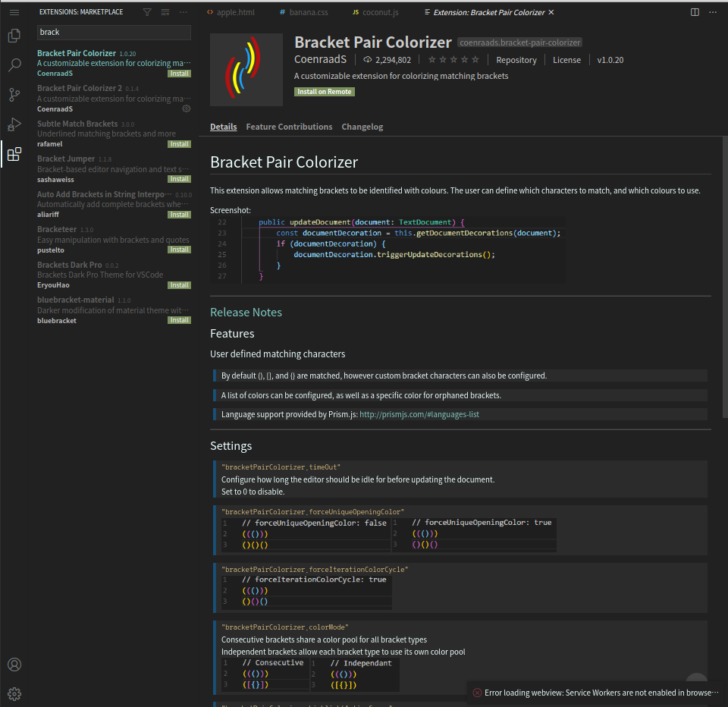Close the Extension: Bracket Pair Colorizer tab
728x707 pixels.
point(551,12)
